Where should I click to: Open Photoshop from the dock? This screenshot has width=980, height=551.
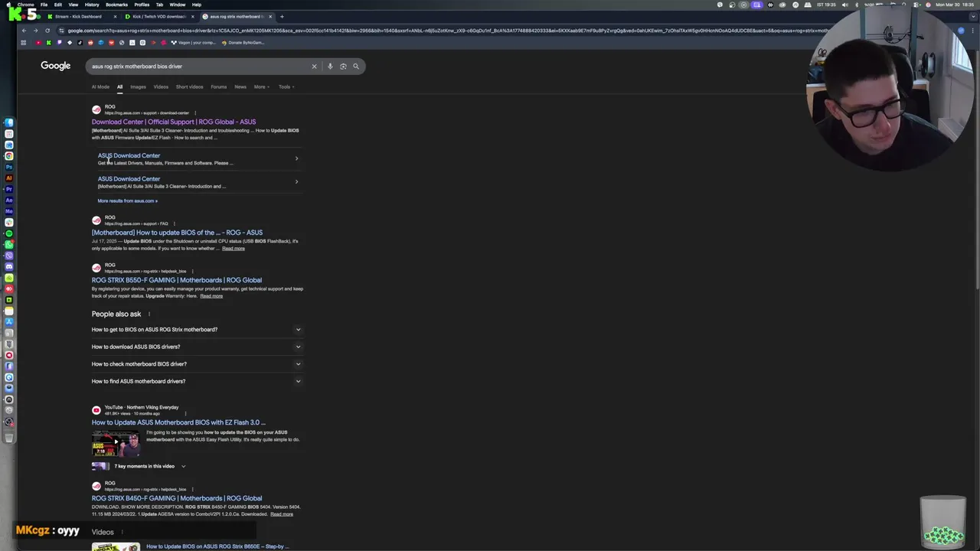9,167
